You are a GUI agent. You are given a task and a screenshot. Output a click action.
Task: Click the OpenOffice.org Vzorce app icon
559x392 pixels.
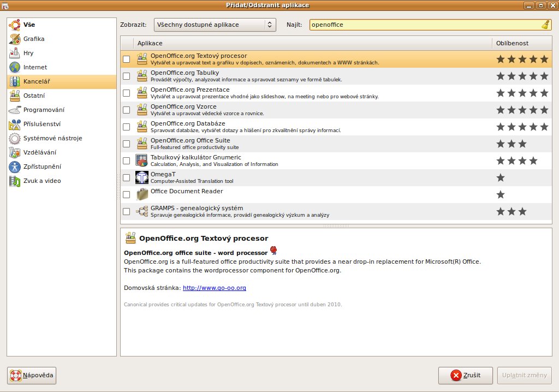click(142, 110)
